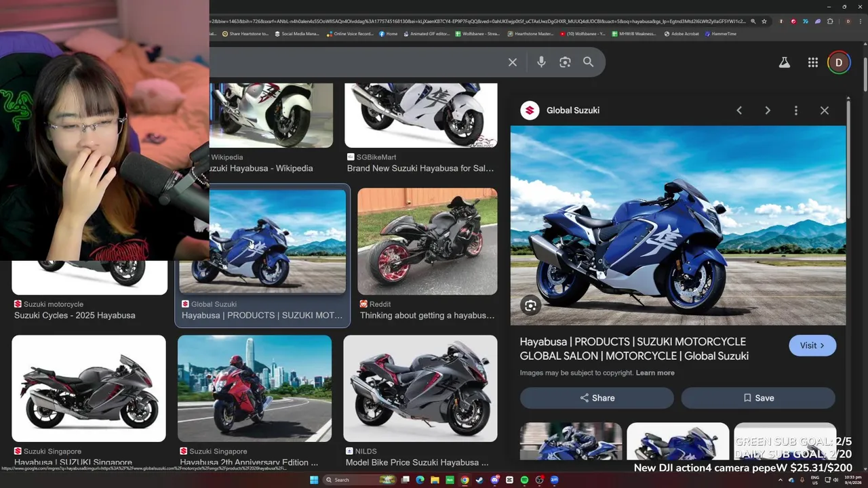Open the Home Facebook bookmark
Image resolution: width=868 pixels, height=488 pixels.
click(x=389, y=34)
